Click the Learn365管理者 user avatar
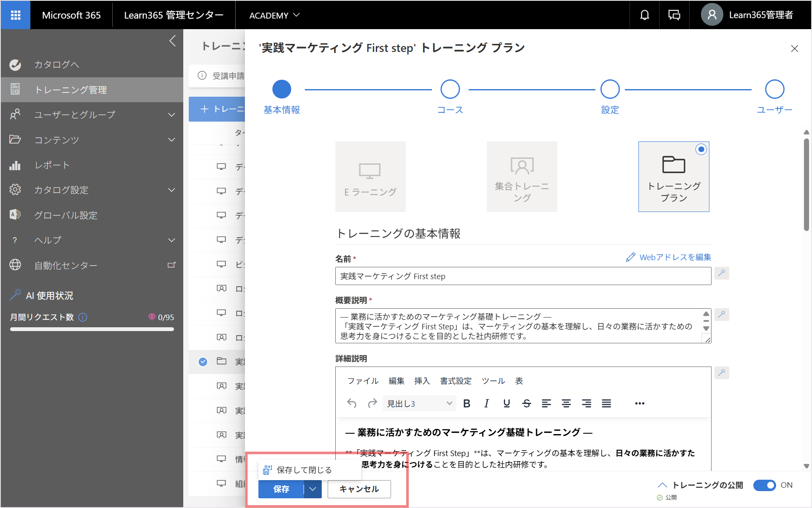 point(712,15)
